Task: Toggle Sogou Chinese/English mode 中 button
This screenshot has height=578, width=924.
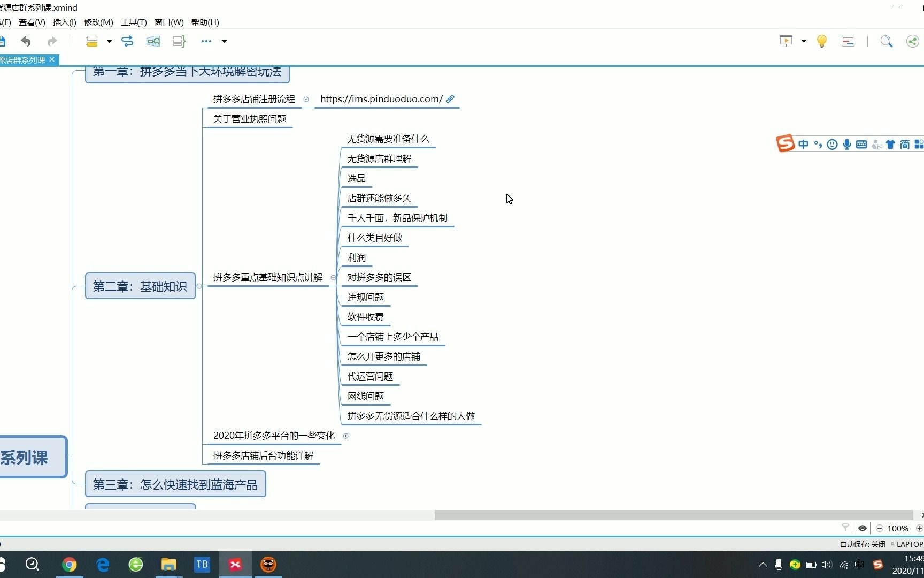Action: [x=803, y=144]
